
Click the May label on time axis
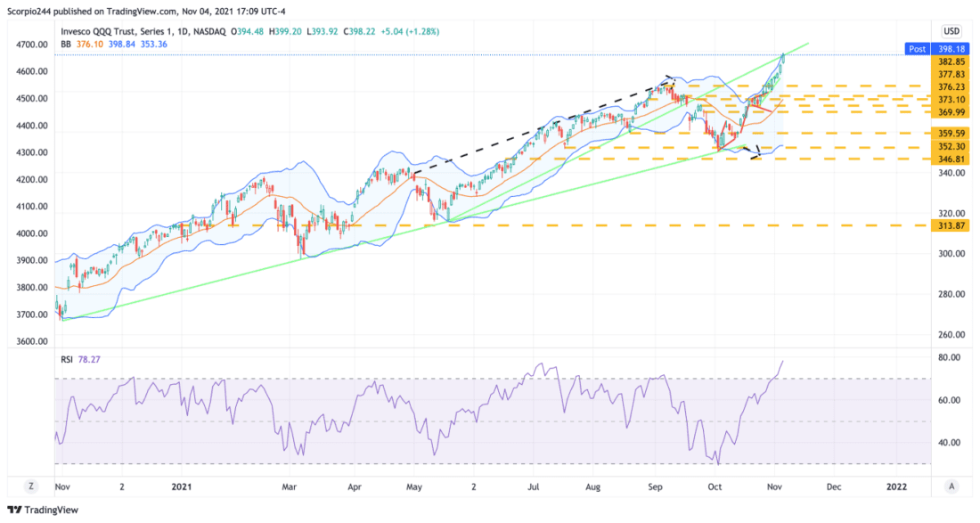(413, 486)
